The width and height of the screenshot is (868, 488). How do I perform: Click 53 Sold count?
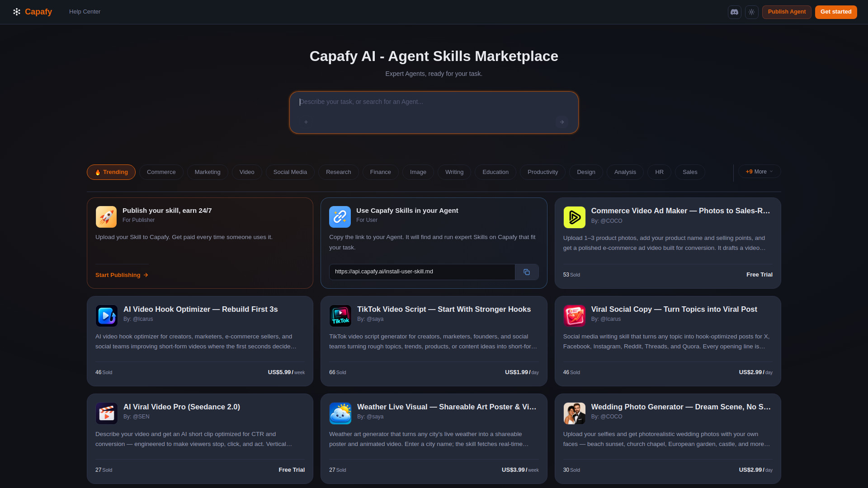coord(571,275)
